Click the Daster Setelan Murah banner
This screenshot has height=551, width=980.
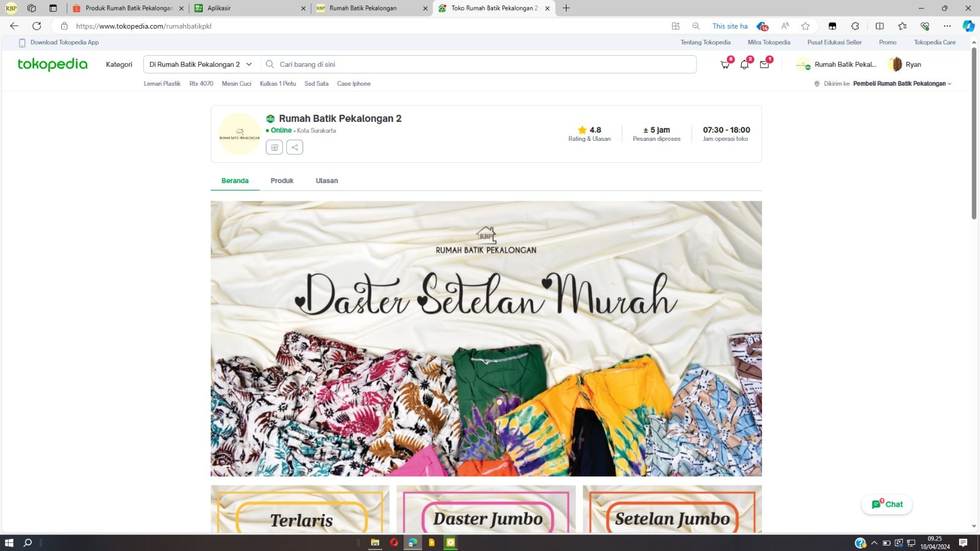tap(486, 339)
